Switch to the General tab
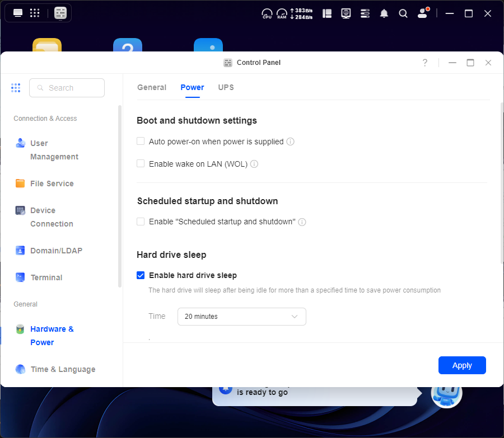This screenshot has height=438, width=504. click(152, 87)
